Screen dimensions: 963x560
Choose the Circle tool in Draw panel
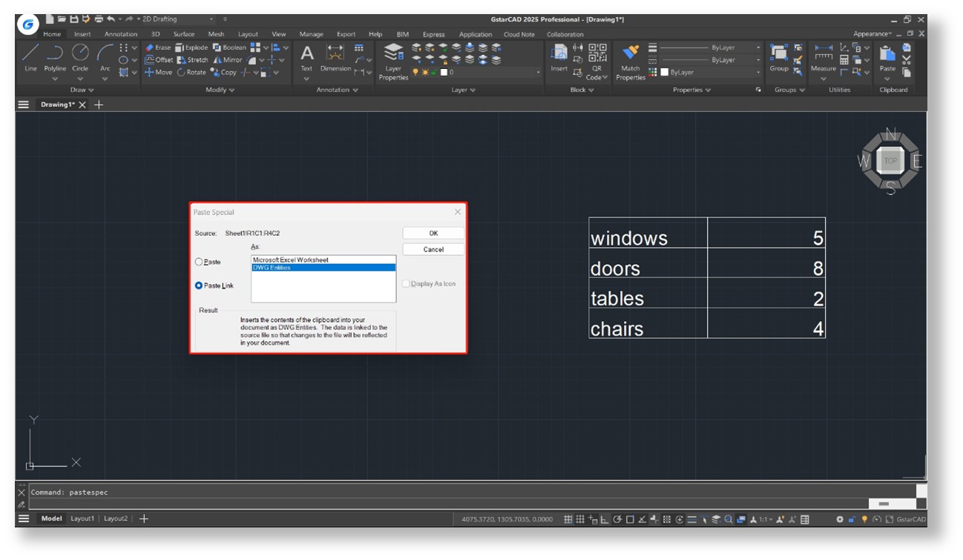tap(80, 53)
